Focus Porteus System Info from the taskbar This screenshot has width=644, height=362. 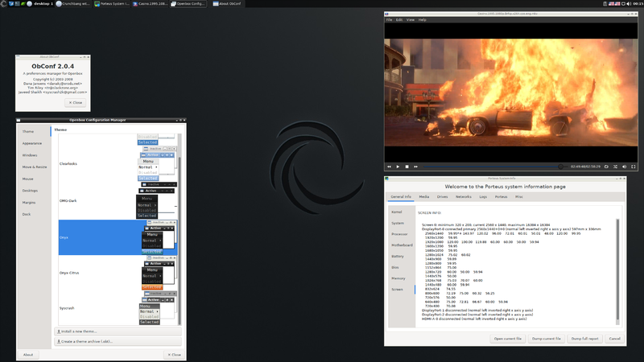point(112,4)
